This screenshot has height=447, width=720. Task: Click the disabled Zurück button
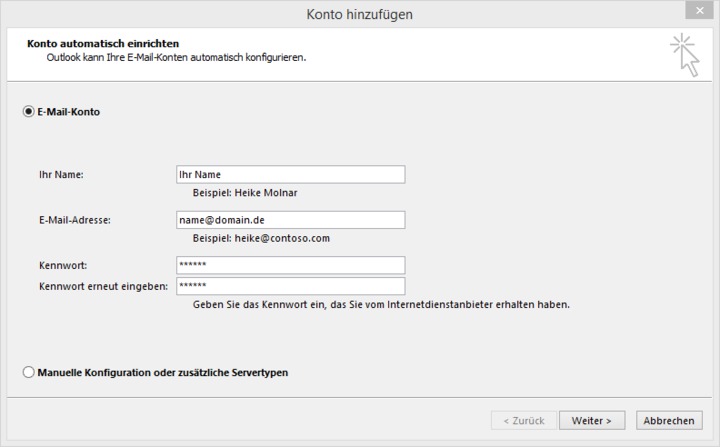pyautogui.click(x=524, y=420)
